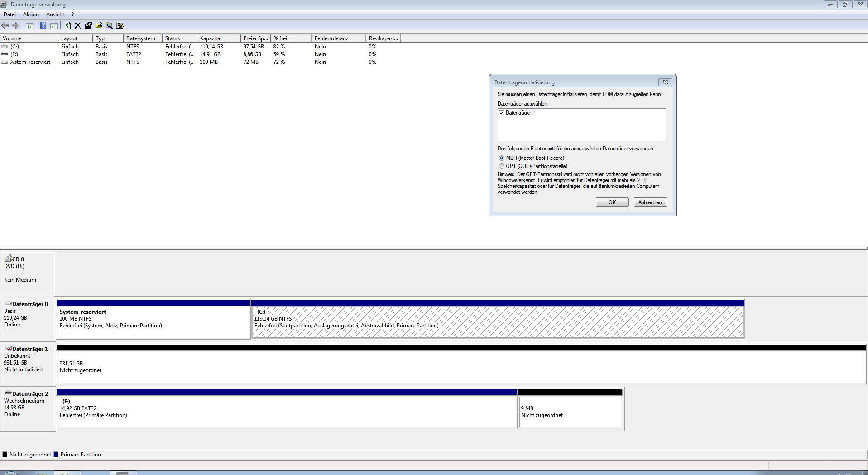Click the 97,54 GB free space cell

[254, 47]
